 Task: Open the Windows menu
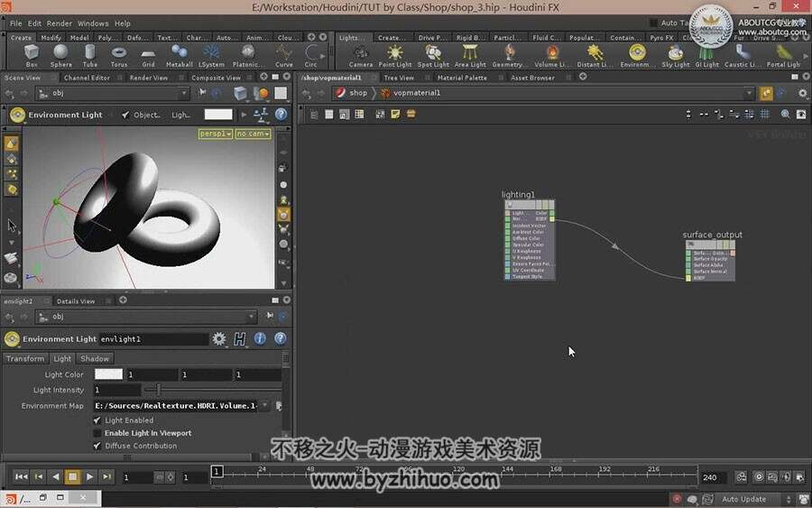tap(93, 23)
